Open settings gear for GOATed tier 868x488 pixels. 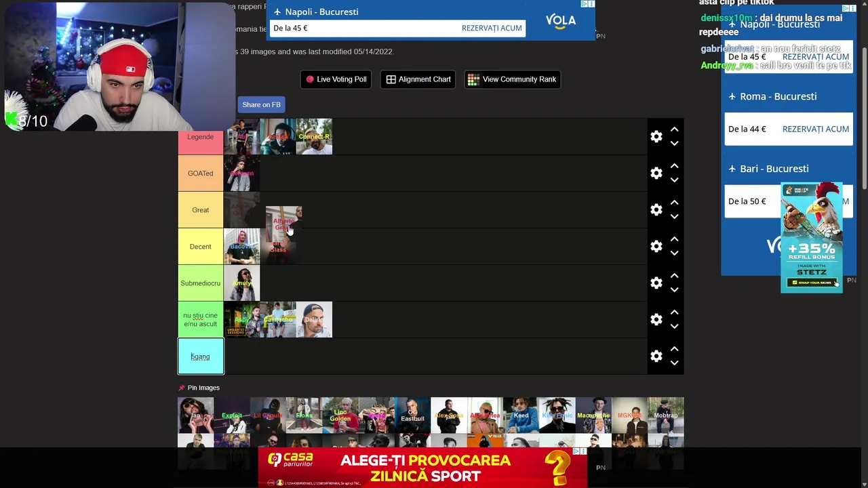click(656, 174)
